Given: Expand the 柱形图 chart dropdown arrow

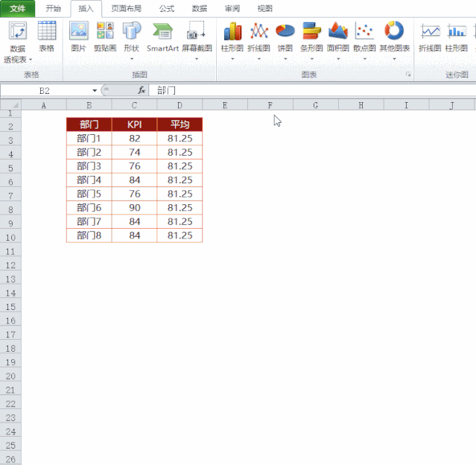Looking at the screenshot, I should [x=232, y=59].
